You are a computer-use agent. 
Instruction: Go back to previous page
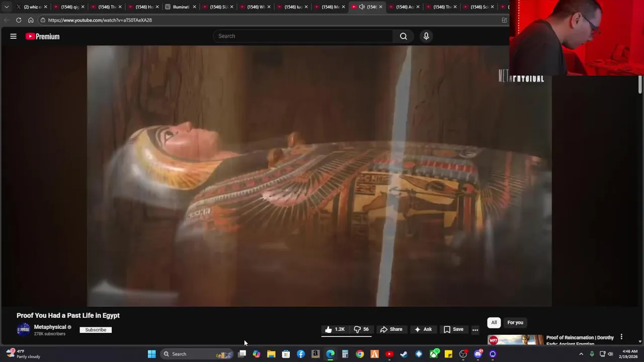(x=7, y=20)
